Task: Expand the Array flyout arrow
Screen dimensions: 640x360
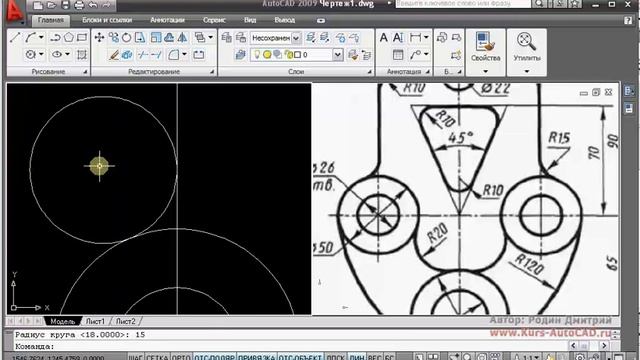Action: (211, 38)
